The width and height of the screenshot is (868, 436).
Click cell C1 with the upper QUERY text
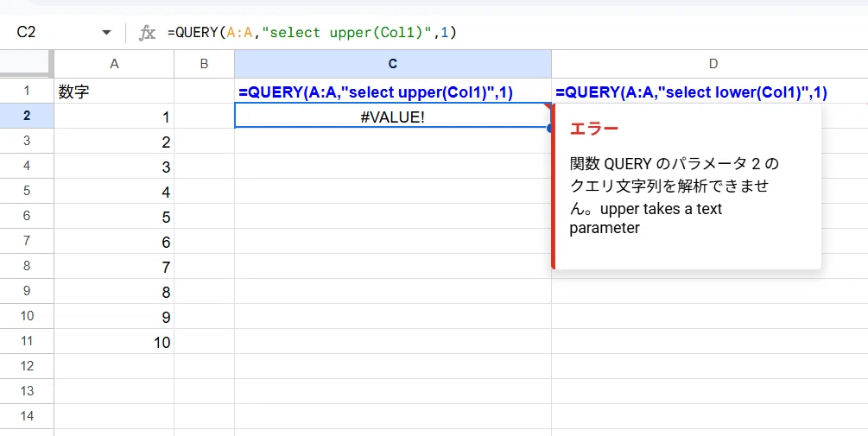[392, 91]
